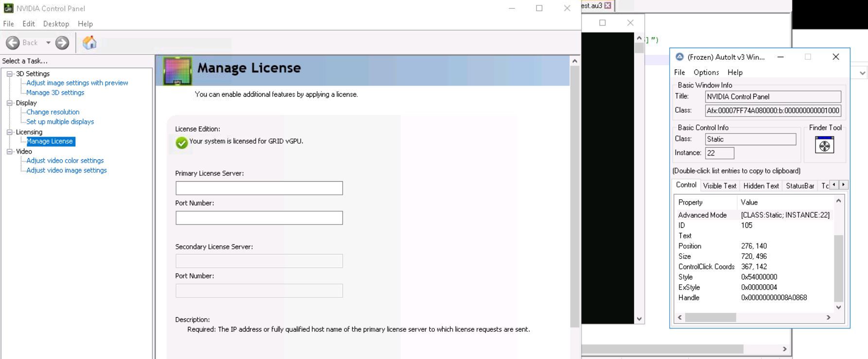Select the Handle property row

point(754,298)
